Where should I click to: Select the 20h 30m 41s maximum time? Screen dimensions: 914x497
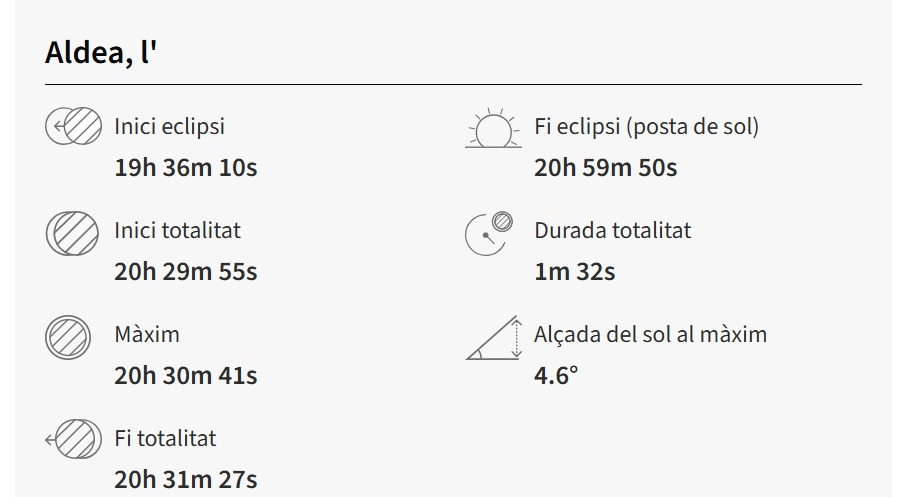pyautogui.click(x=185, y=375)
